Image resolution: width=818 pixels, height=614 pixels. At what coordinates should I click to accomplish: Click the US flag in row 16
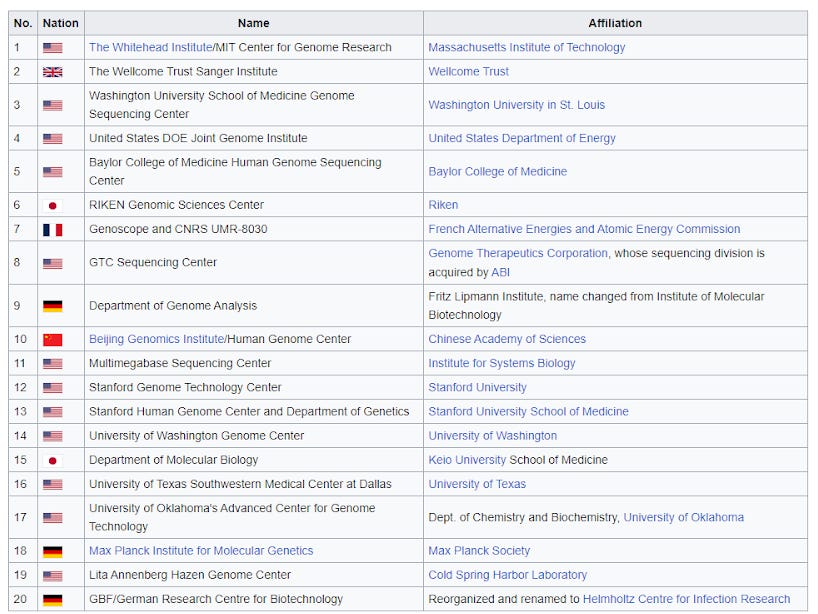tap(52, 485)
